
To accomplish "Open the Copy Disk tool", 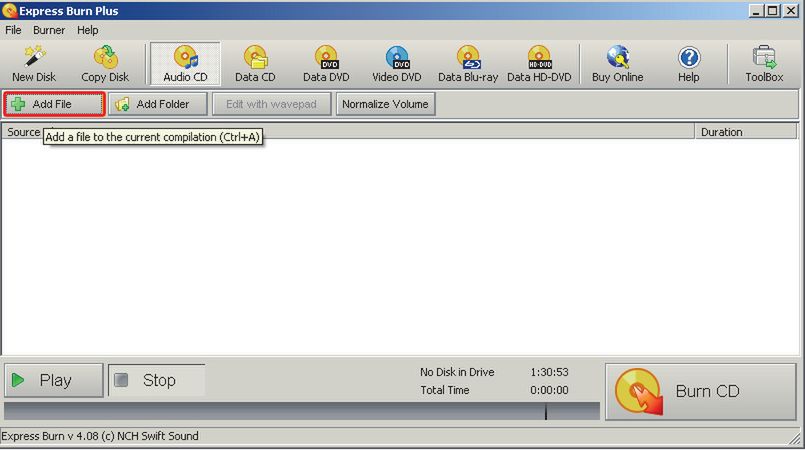I will (x=105, y=64).
